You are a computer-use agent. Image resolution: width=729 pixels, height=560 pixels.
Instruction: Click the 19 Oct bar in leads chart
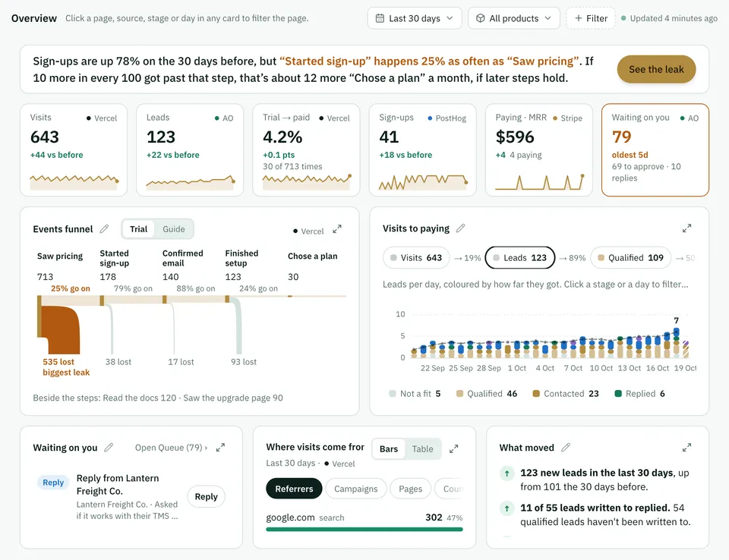pyautogui.click(x=686, y=349)
